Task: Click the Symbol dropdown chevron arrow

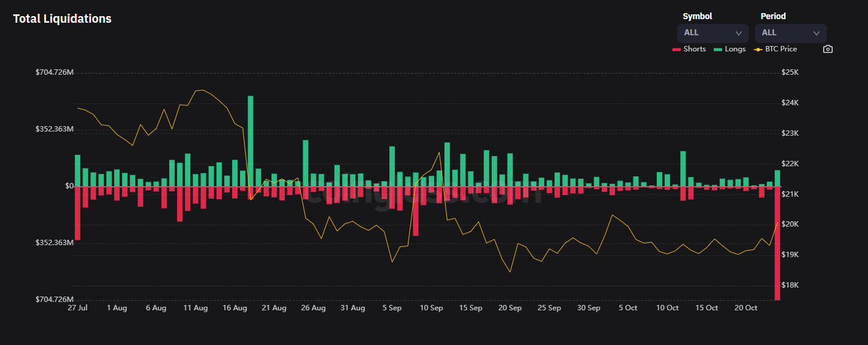Action: point(738,33)
